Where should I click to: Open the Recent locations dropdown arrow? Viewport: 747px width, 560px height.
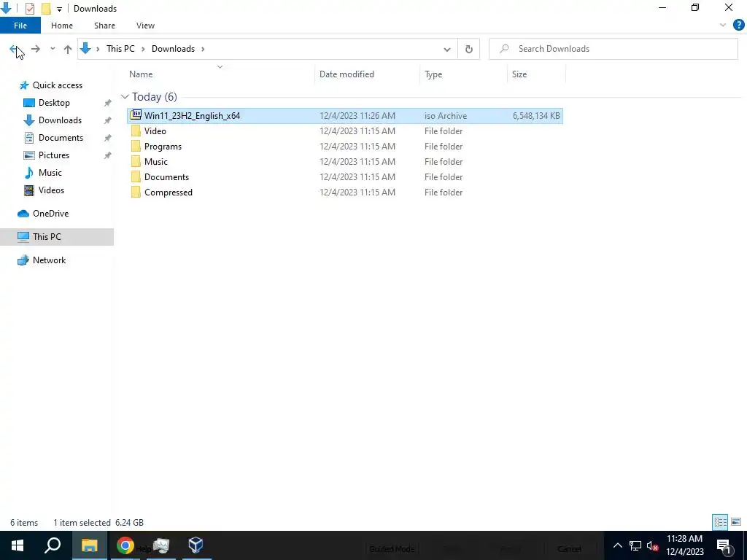click(x=53, y=49)
